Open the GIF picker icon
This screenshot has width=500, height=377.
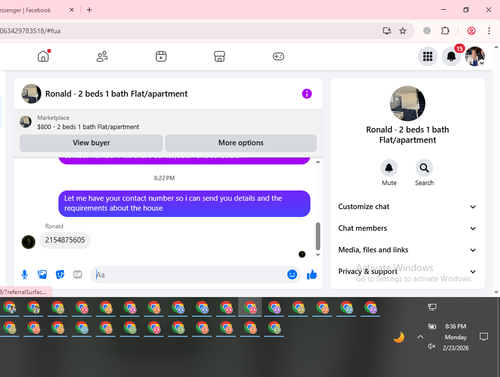coord(77,275)
